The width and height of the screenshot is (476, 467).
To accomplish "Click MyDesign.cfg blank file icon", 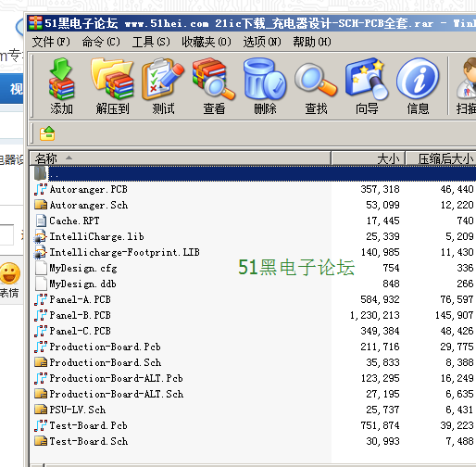I will click(x=41, y=268).
